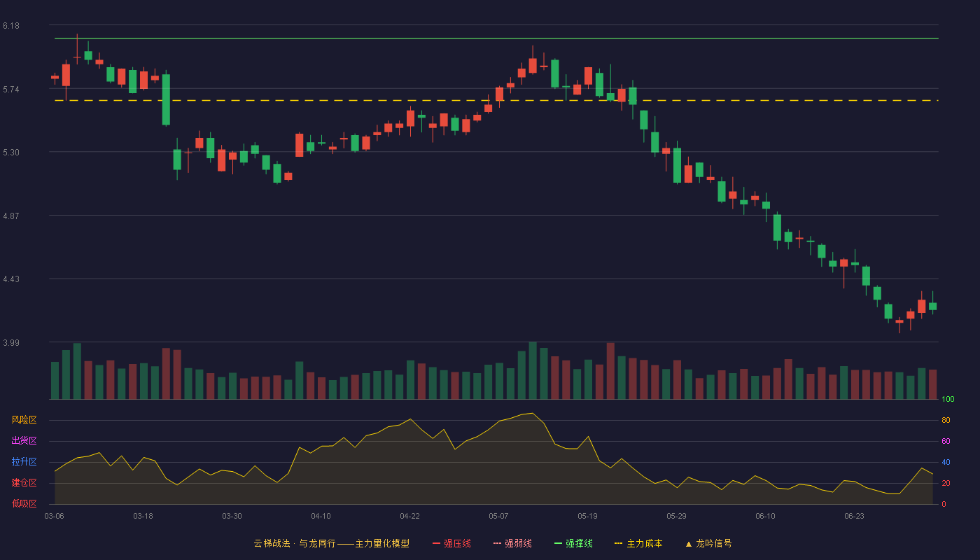Click the 20 indicator axis value
Viewport: 980px width, 560px height.
point(946,483)
